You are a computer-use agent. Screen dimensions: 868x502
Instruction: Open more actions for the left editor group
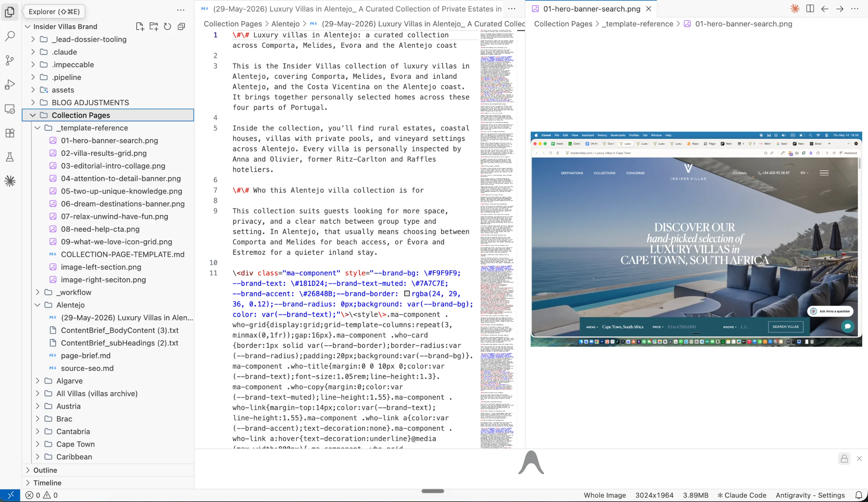511,9
